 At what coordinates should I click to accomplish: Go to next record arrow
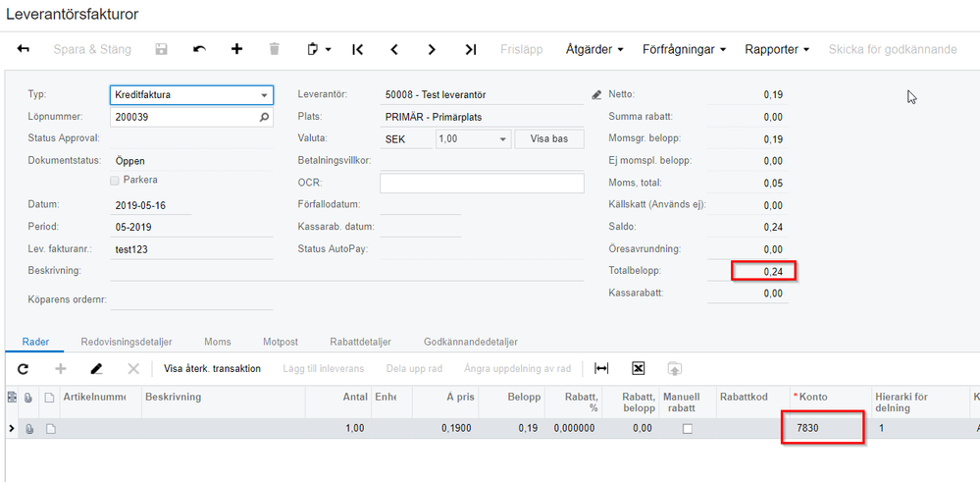[x=432, y=49]
